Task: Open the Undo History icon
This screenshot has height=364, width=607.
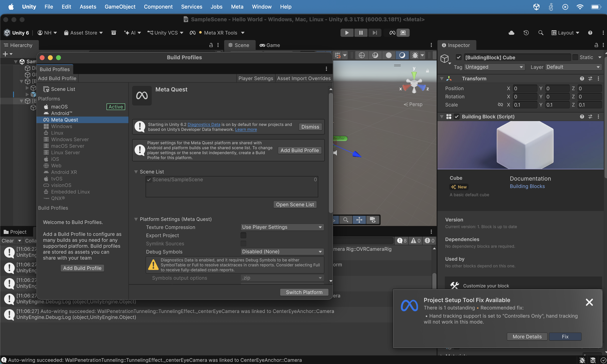Action: point(526,33)
